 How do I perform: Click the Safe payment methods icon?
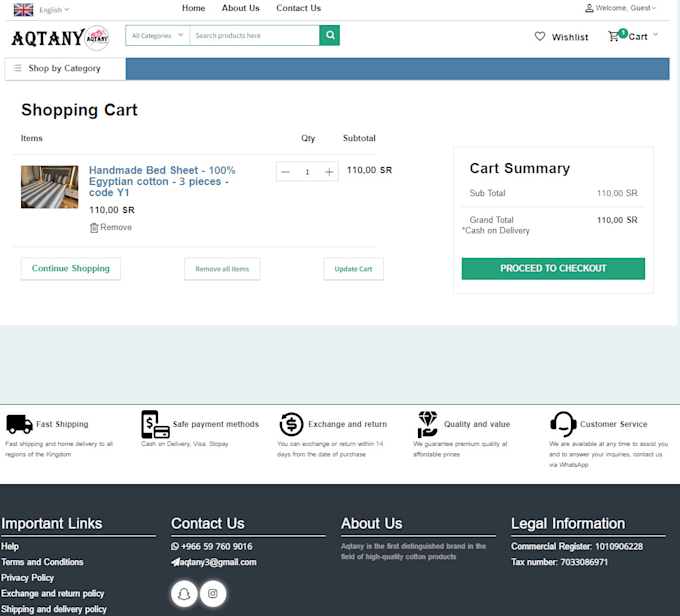click(x=155, y=424)
